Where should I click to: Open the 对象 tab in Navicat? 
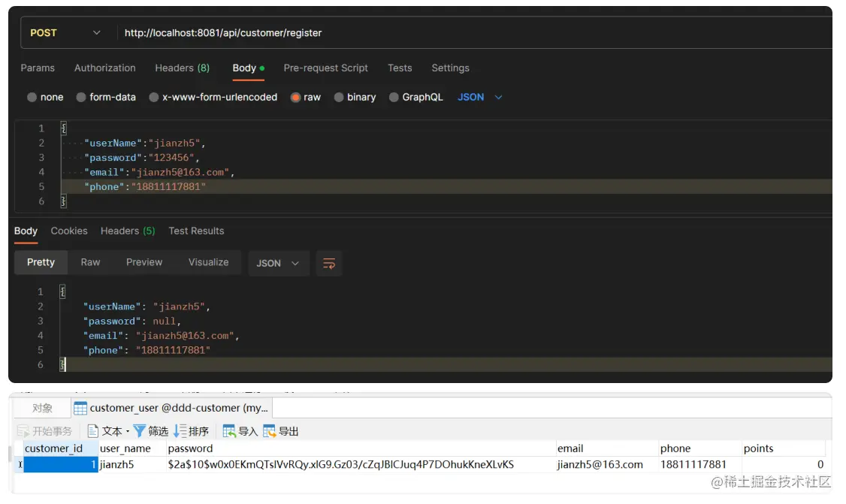[x=42, y=408]
